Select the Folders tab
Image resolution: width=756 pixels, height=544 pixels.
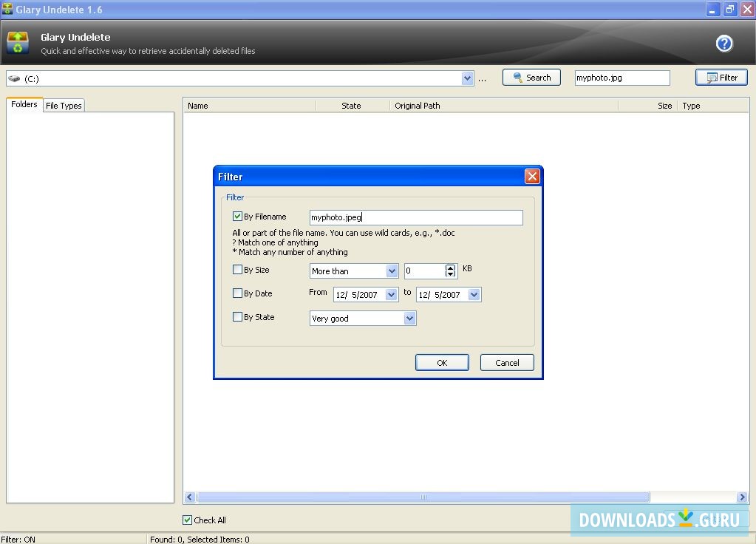(24, 104)
